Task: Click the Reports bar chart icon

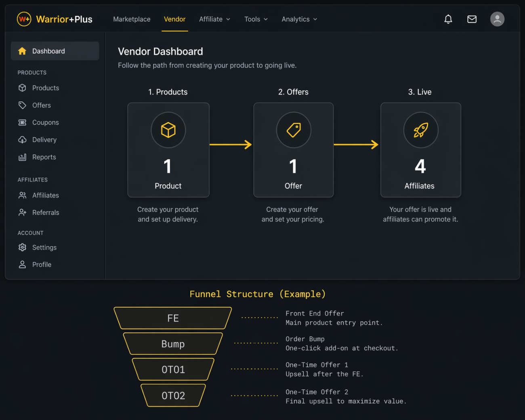Action: click(x=23, y=157)
